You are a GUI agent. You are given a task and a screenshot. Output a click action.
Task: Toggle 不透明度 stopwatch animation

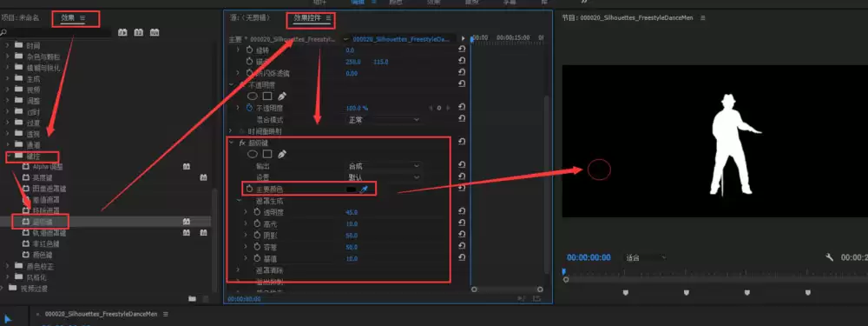click(249, 108)
